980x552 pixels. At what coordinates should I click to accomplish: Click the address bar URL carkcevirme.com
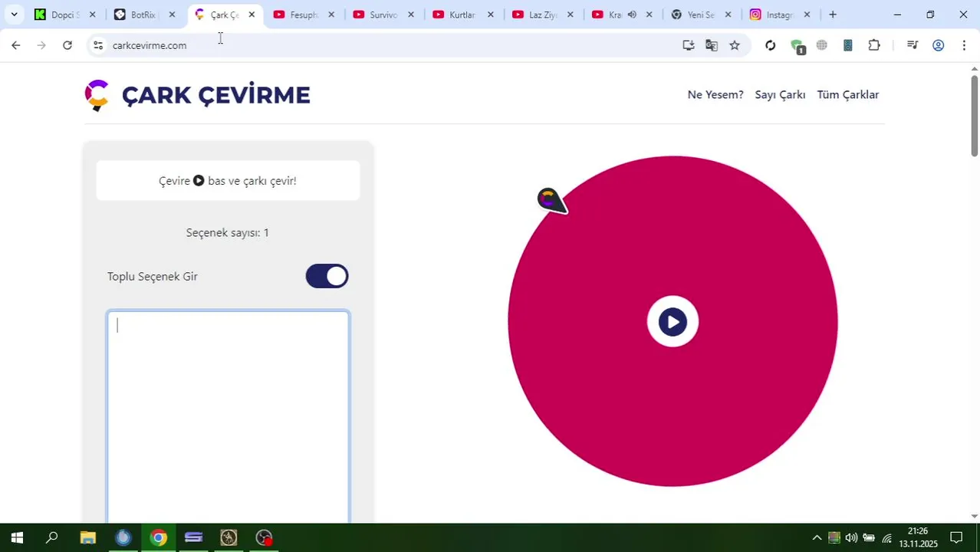click(x=150, y=45)
